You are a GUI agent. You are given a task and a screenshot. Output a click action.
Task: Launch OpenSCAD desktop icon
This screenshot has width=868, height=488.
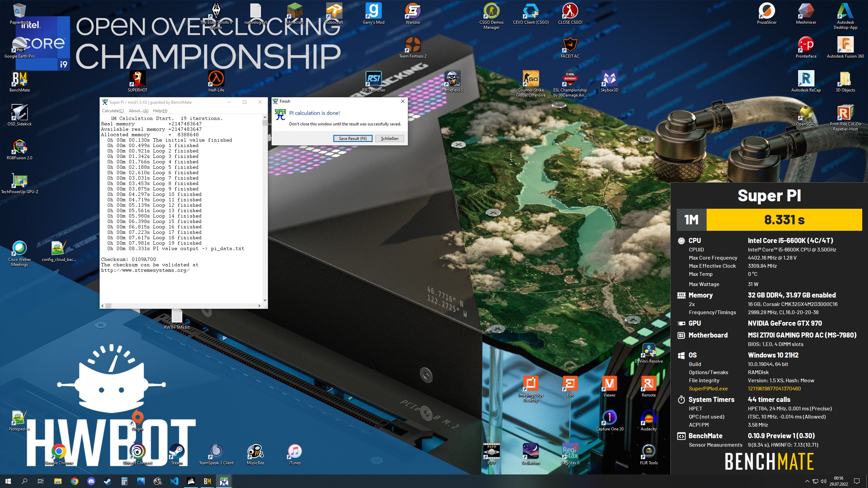tap(806, 116)
